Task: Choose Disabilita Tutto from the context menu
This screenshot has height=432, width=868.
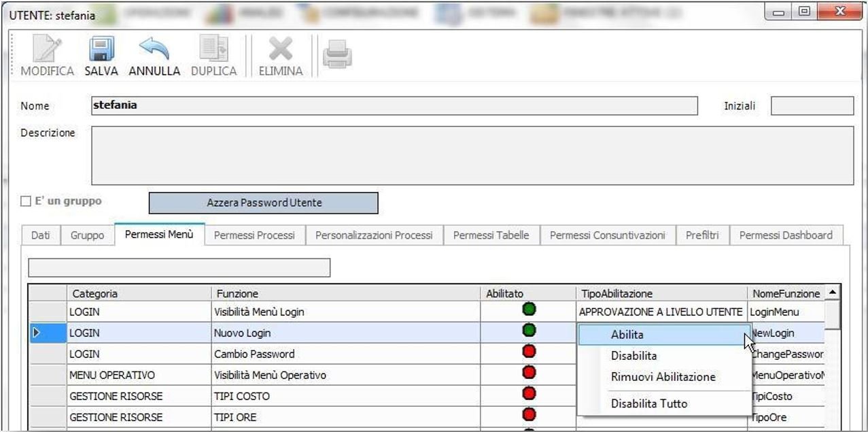Action: 664,403
